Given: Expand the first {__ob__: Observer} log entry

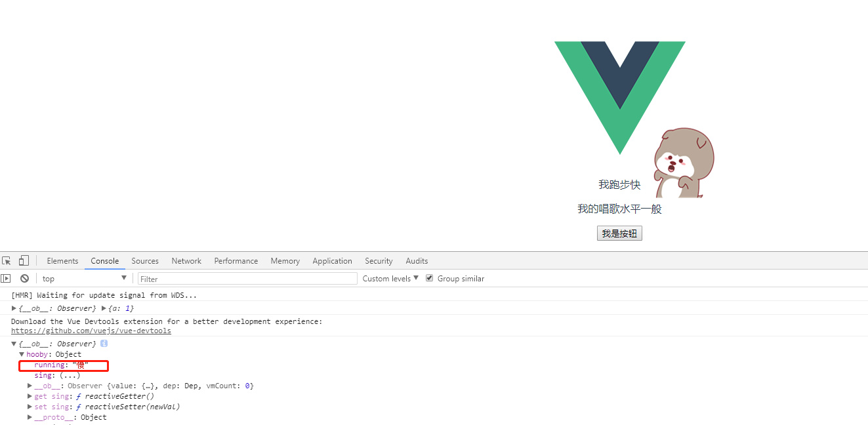Looking at the screenshot, I should [x=14, y=308].
